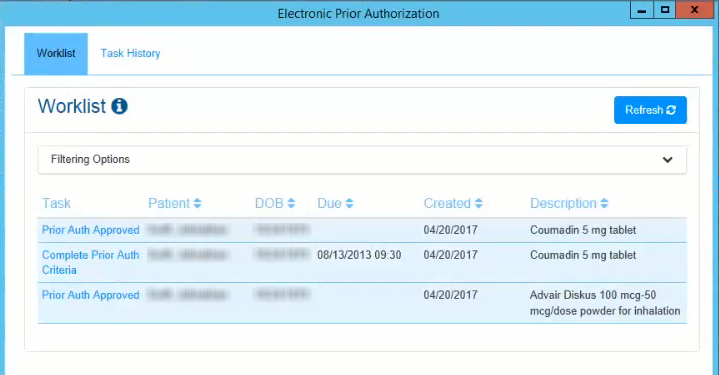719x375 pixels.
Task: Maximize the Electronic Prior Authorization window
Action: pos(664,10)
